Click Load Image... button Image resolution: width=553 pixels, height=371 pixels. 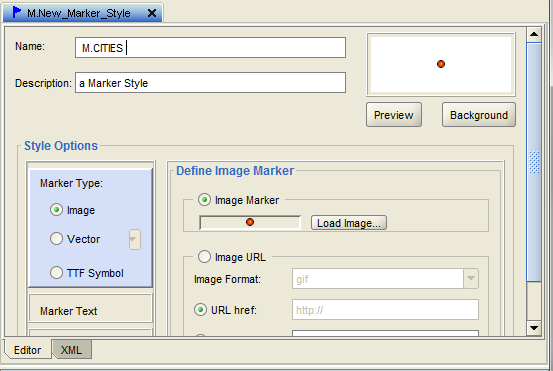(x=349, y=223)
